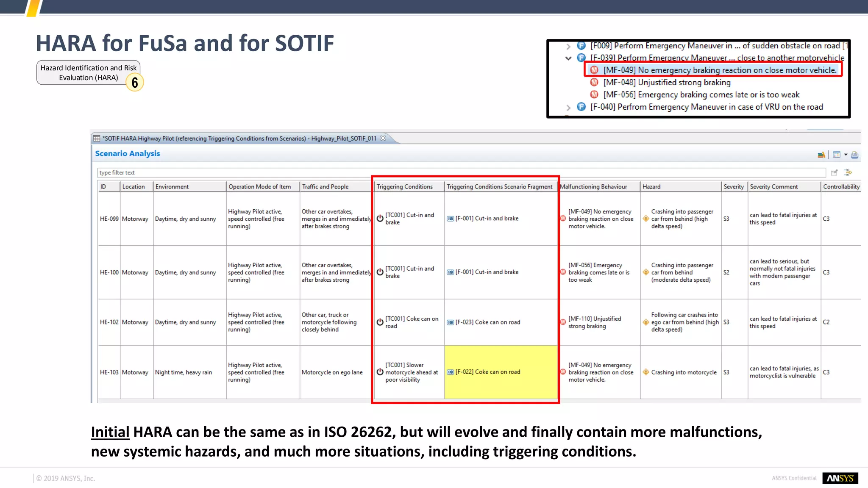The image size is (868, 488).
Task: Sort by the ID column header
Action: (x=109, y=186)
